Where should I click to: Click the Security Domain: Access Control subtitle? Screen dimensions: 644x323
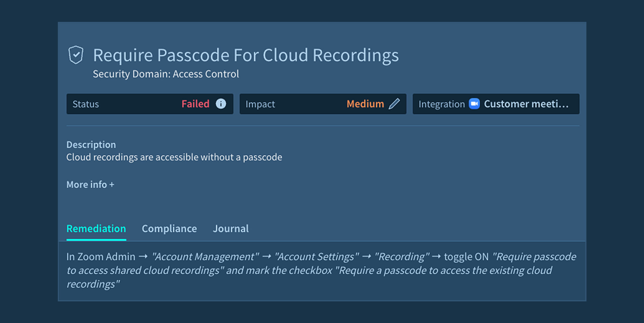coord(166,74)
